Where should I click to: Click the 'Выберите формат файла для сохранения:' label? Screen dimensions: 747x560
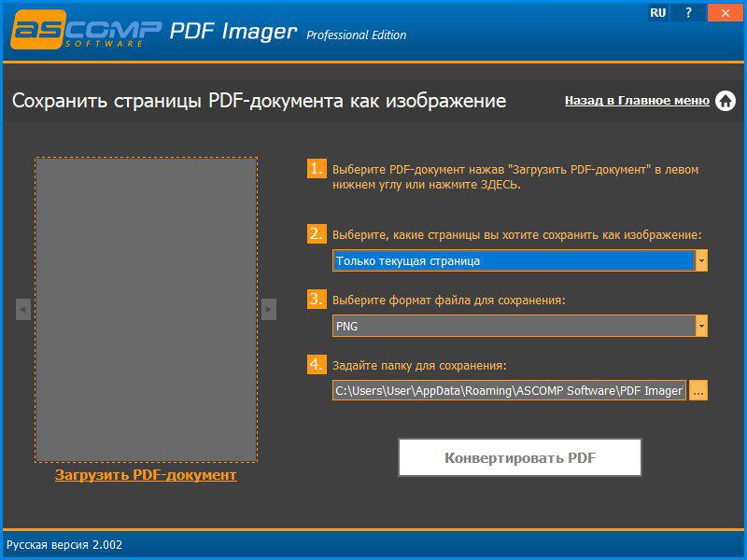[x=449, y=301]
